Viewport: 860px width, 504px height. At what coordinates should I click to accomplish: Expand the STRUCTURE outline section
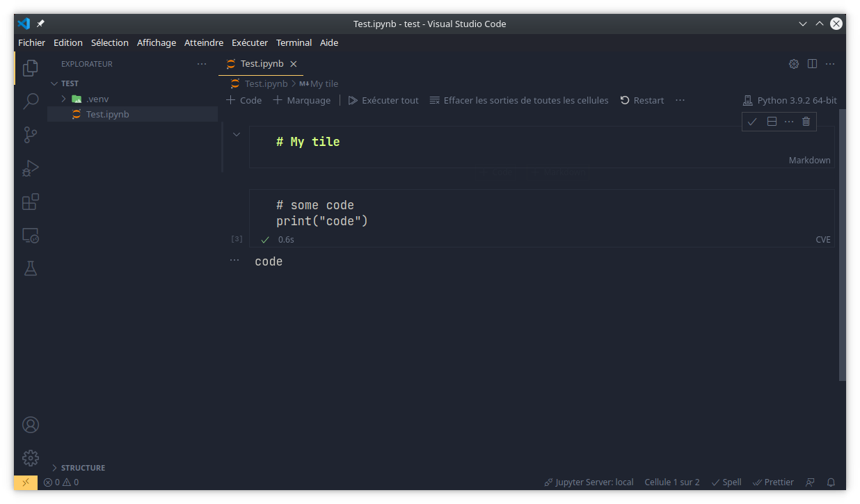132,468
